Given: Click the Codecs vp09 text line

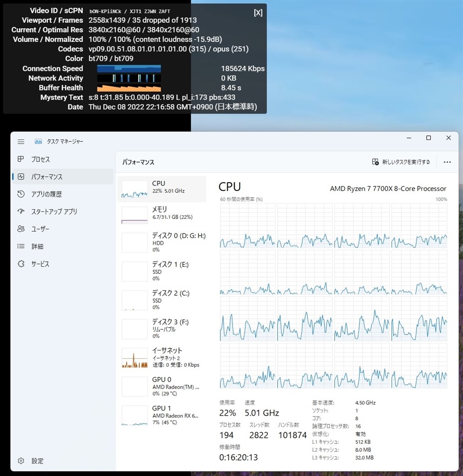Looking at the screenshot, I should (168, 49).
